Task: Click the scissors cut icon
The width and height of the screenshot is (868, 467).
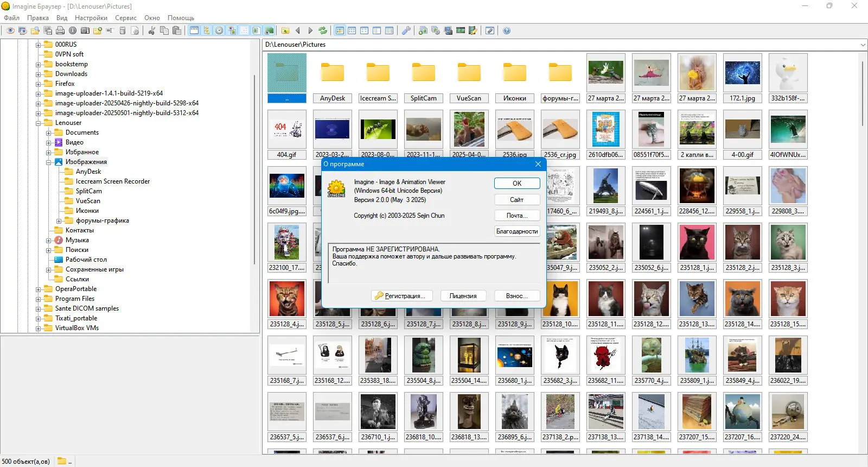Action: pyautogui.click(x=152, y=31)
